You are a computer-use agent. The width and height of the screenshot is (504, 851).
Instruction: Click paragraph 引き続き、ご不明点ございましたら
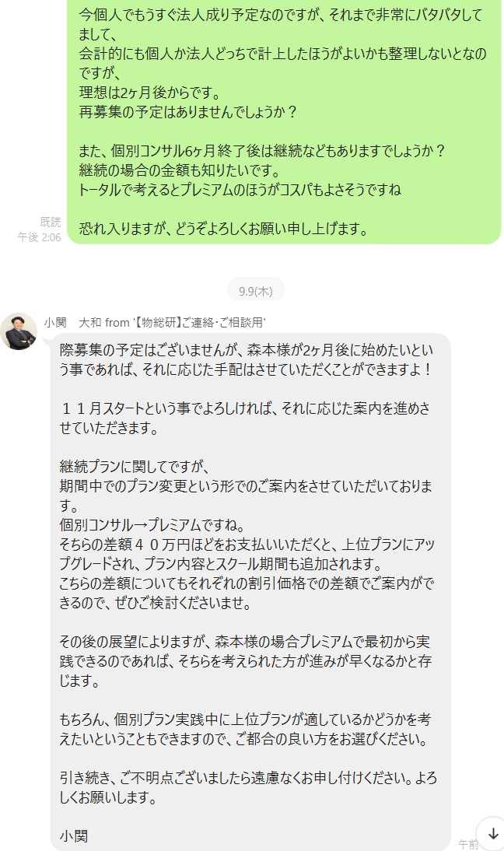(x=248, y=787)
